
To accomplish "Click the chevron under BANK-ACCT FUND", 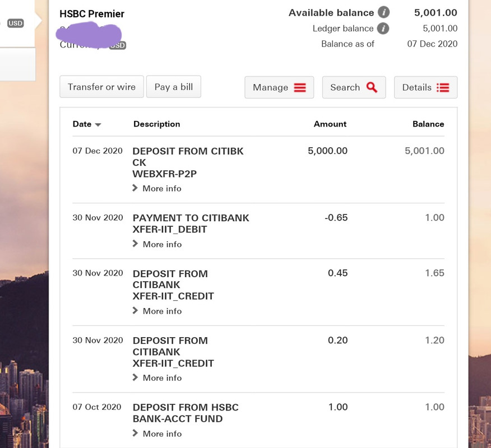I will pyautogui.click(x=135, y=433).
